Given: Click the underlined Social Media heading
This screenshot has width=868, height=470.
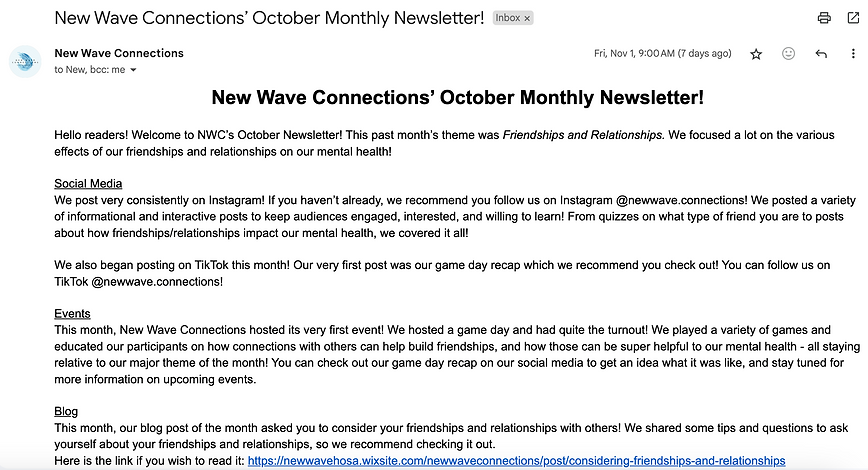Looking at the screenshot, I should point(88,184).
